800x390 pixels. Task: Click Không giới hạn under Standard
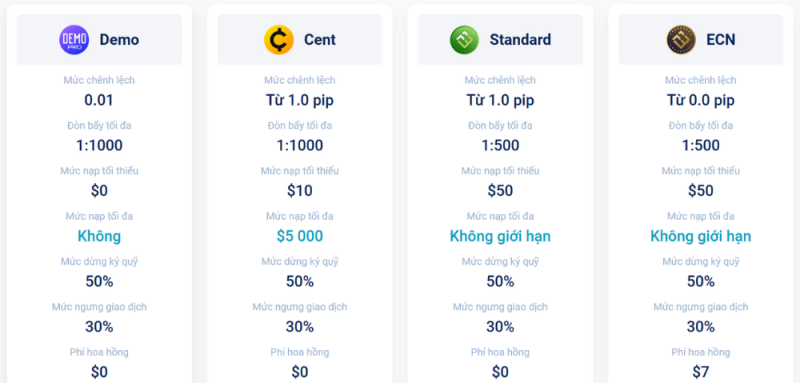click(500, 236)
